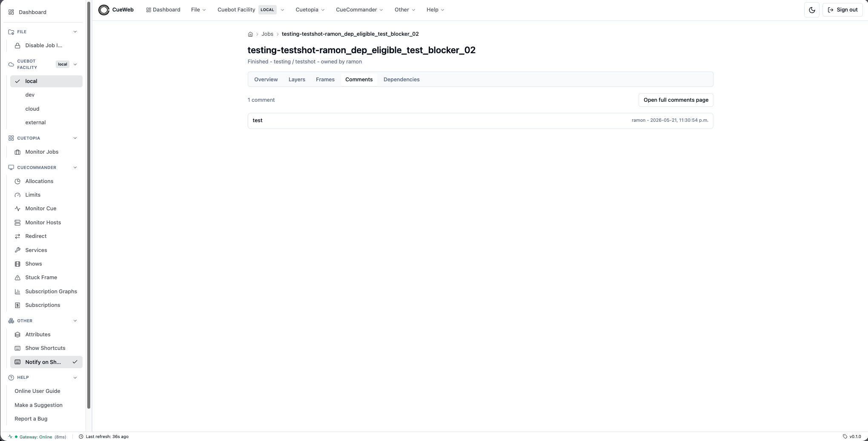Viewport: 868px width, 441px height.
Task: Click the Attributes layers icon
Action: [x=17, y=335]
